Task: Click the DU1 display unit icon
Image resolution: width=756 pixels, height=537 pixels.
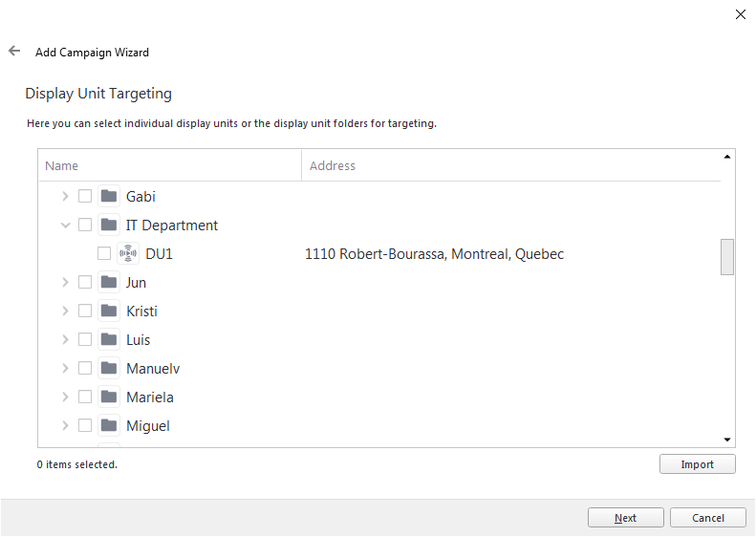Action: tap(128, 253)
